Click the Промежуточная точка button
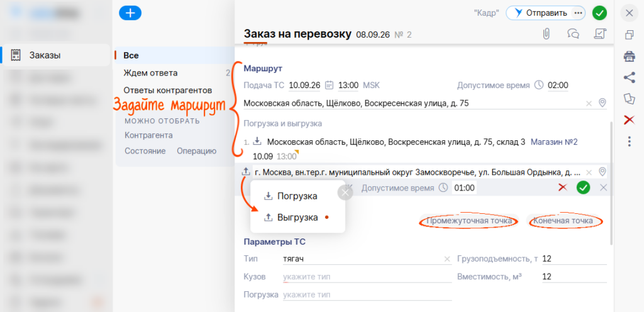This screenshot has height=312, width=644. 469,221
